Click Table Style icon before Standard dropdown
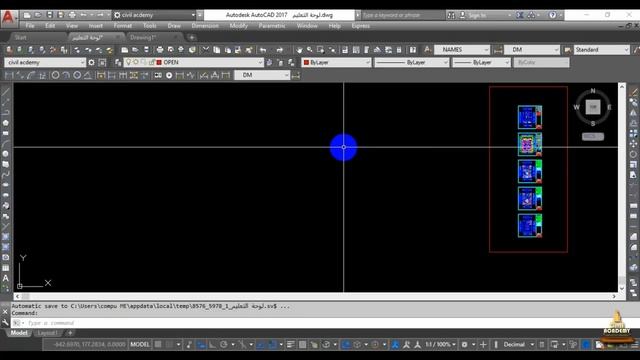Image resolution: width=640 pixels, height=360 pixels. click(567, 50)
